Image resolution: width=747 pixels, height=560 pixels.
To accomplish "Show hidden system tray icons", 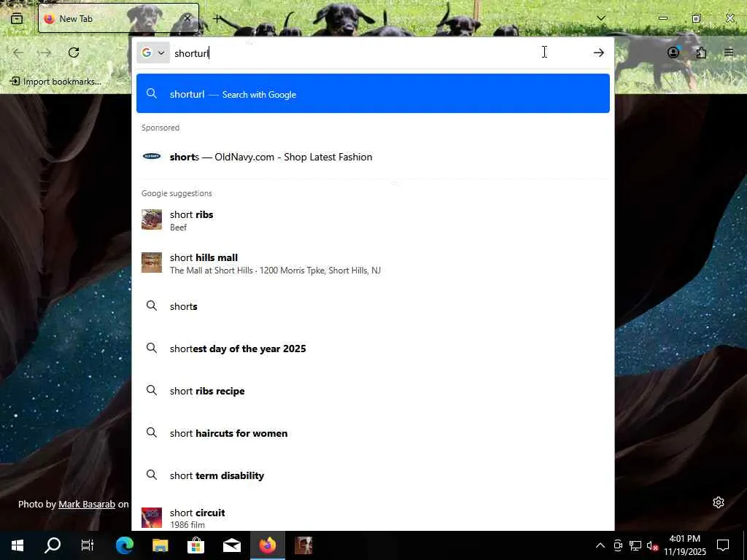I will tap(600, 545).
